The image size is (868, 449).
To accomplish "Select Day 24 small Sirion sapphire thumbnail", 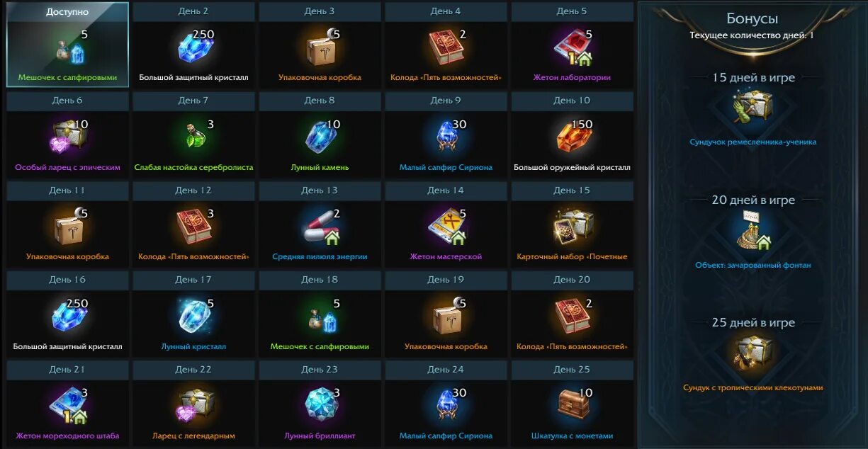I will [446, 406].
